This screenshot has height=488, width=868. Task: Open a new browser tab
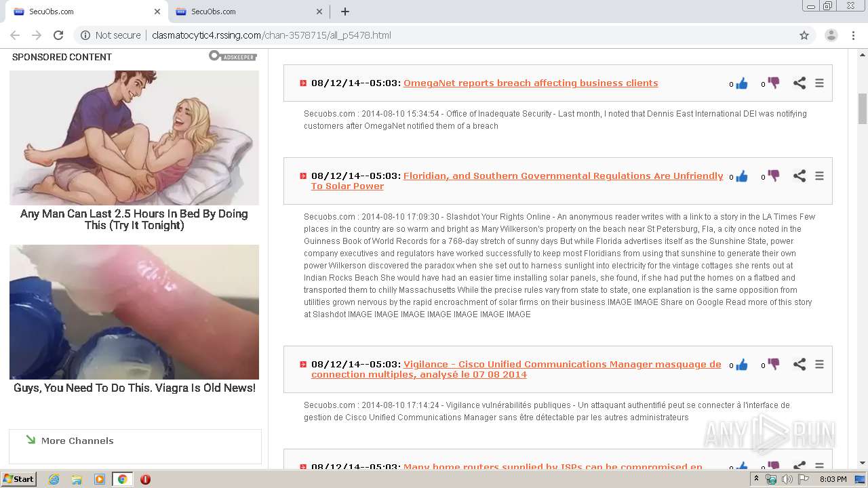[x=344, y=12]
